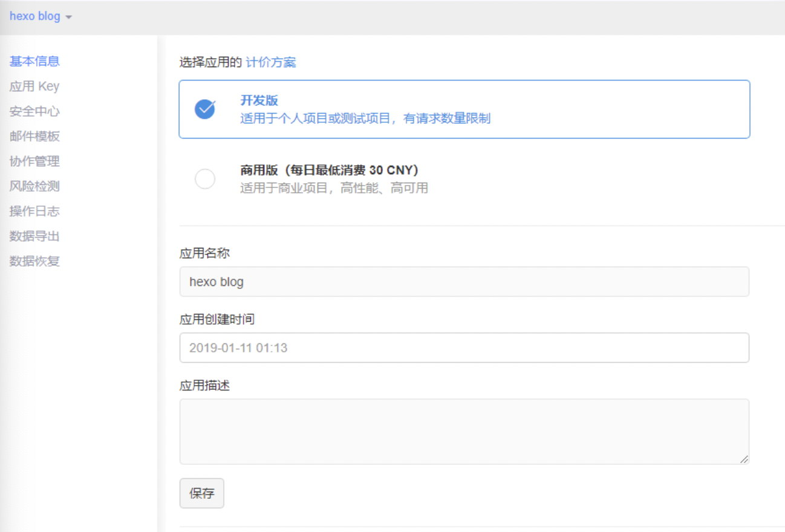
Task: Open the hexo blog app dropdown
Action: click(x=41, y=16)
